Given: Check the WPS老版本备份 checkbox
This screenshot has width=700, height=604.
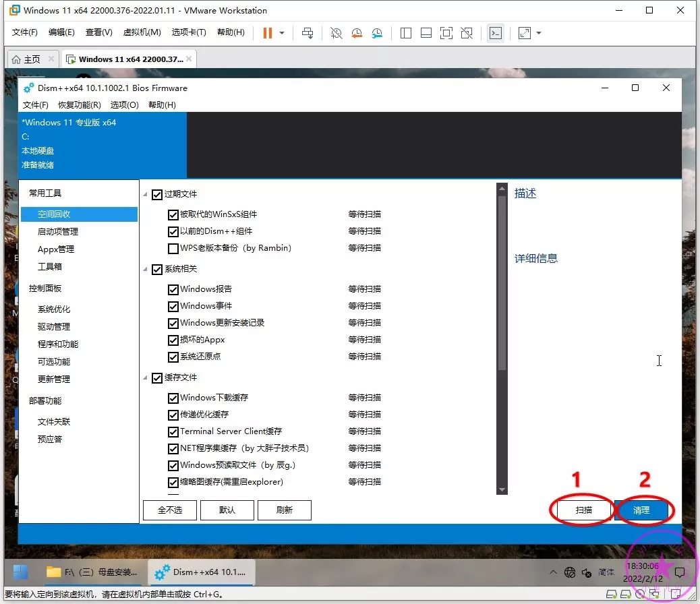Looking at the screenshot, I should click(x=173, y=248).
